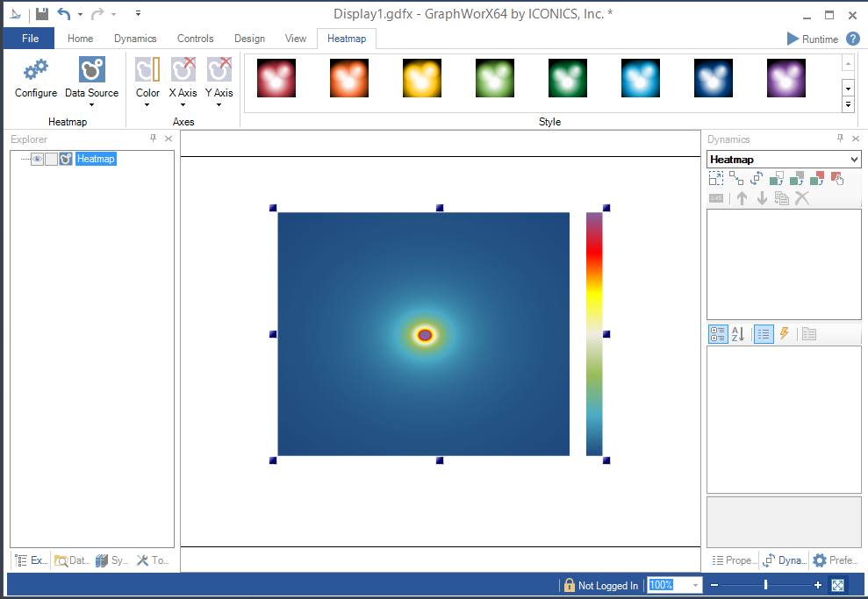Open the zoom percentage dropdown
This screenshot has height=599, width=868.
pos(696,585)
